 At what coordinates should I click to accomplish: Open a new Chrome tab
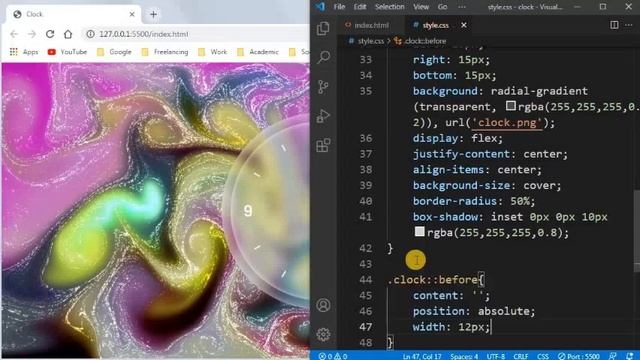(153, 14)
